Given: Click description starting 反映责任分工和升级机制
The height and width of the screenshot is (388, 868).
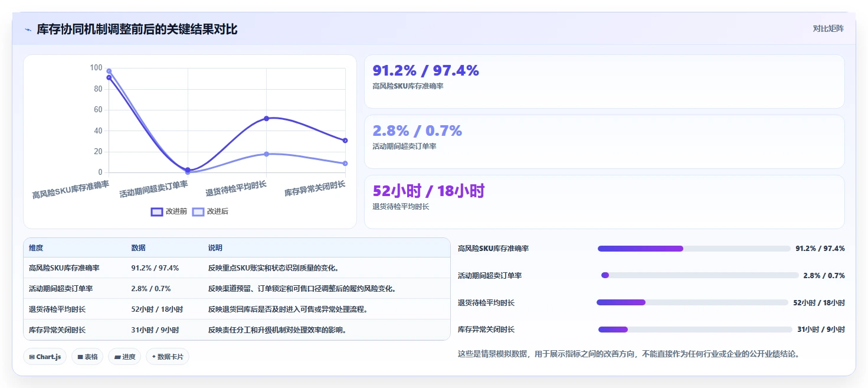Looking at the screenshot, I should (x=277, y=330).
